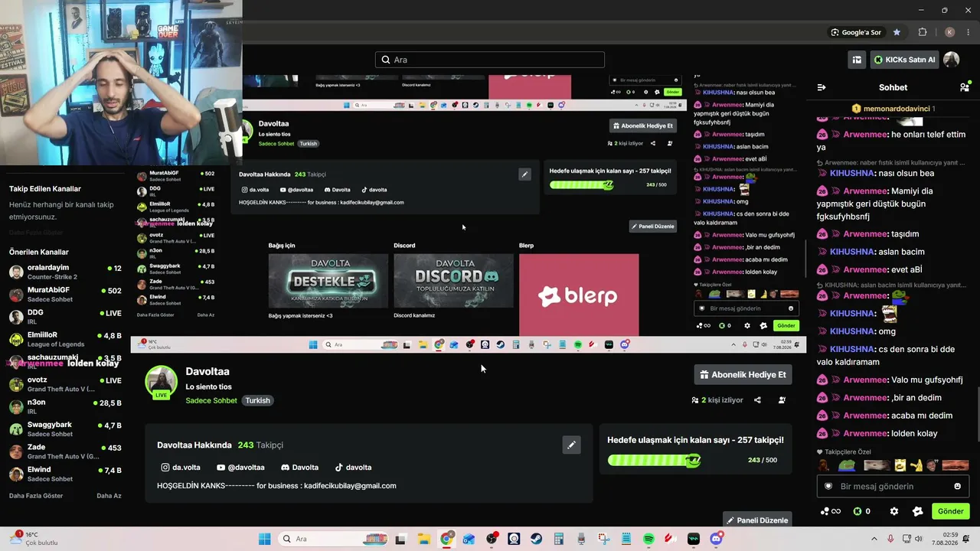Focus the Kick search field Ara
980x551 pixels.
[x=490, y=60]
